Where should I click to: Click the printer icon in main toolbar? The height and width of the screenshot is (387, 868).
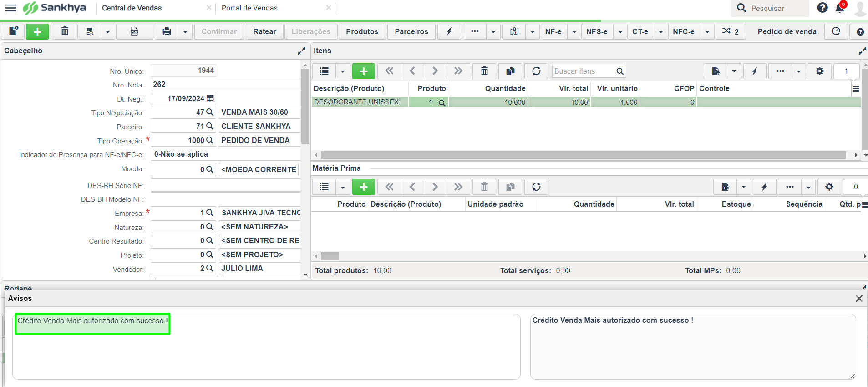(167, 31)
